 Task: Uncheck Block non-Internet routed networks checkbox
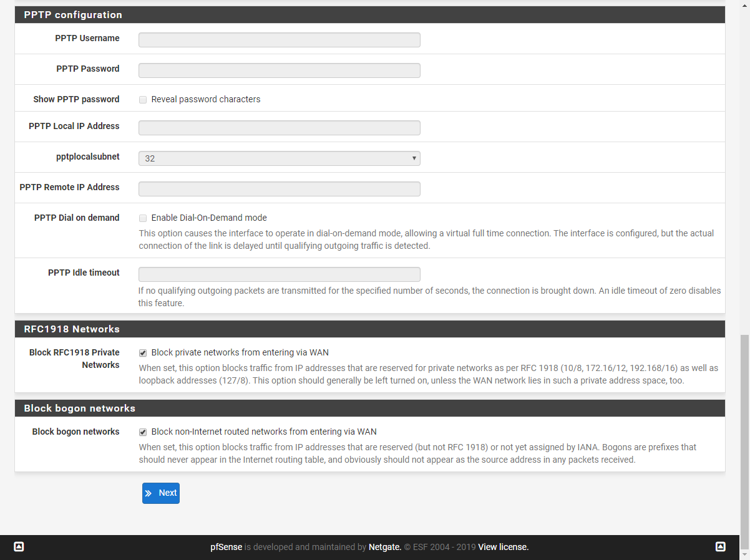(143, 432)
